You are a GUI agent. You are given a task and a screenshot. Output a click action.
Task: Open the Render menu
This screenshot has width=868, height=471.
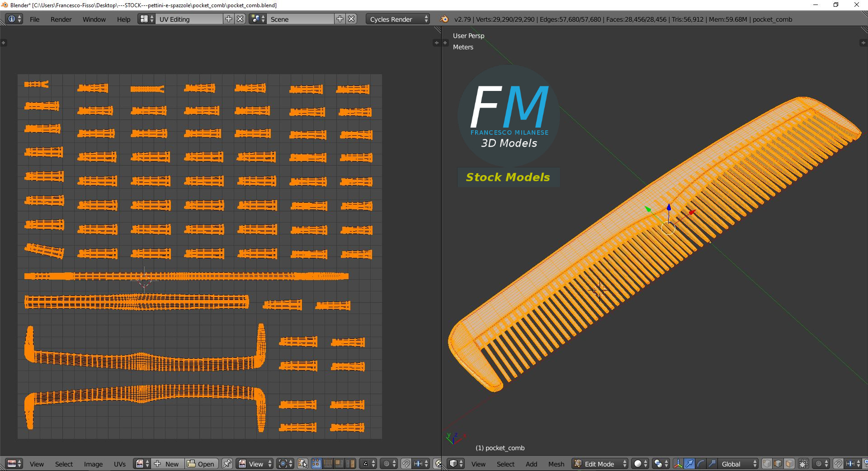coord(61,19)
